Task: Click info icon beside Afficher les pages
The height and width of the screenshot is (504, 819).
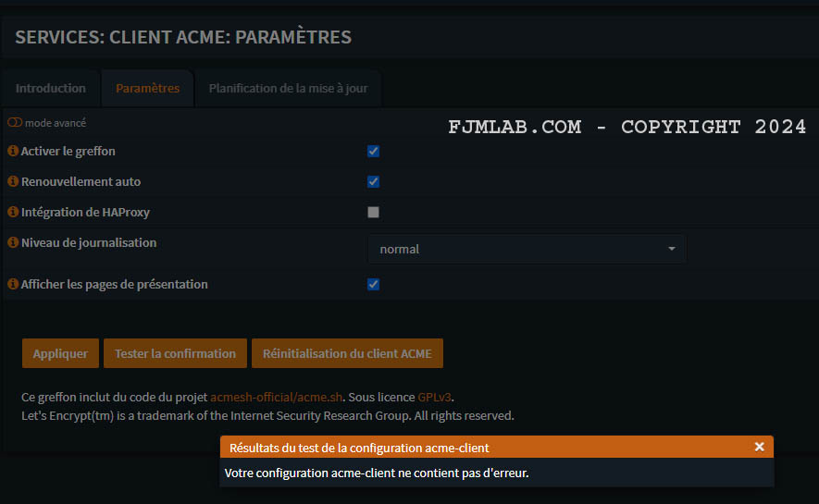Action: coord(13,284)
